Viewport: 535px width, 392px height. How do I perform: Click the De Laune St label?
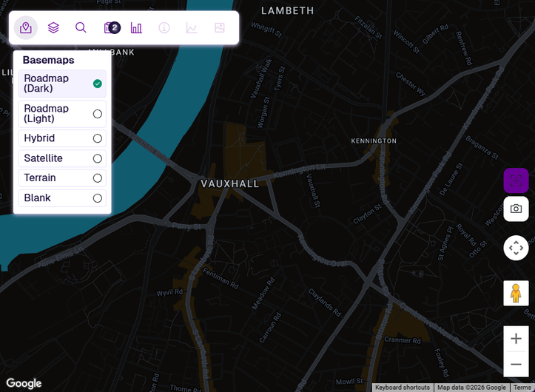(451, 179)
